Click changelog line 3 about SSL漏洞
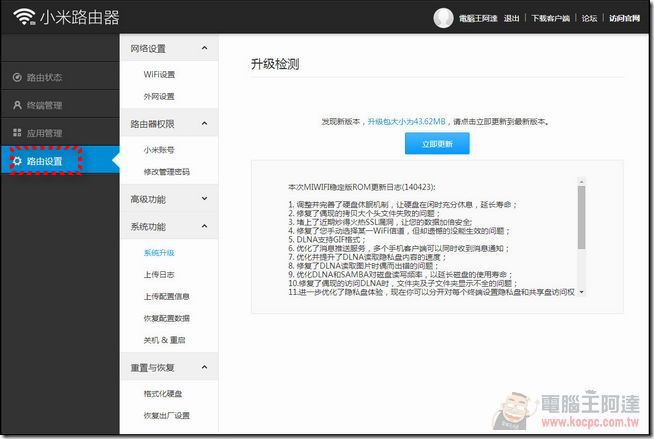The width and height of the screenshot is (654, 439). tap(380, 222)
